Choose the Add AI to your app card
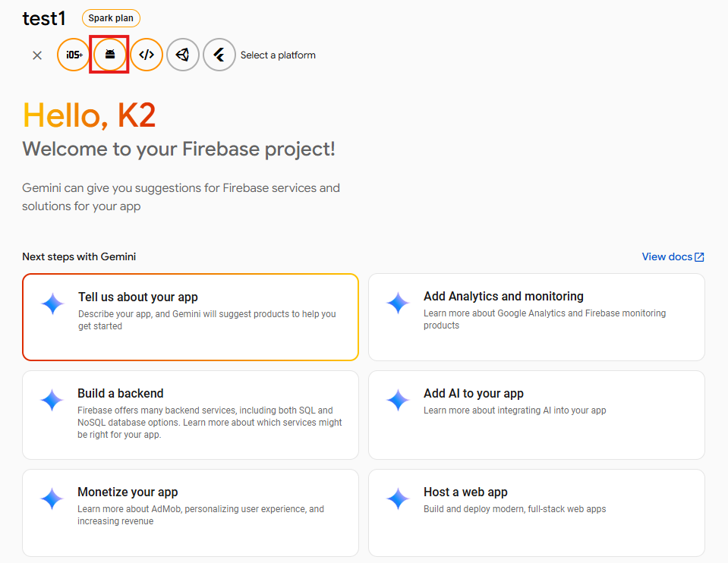Image resolution: width=728 pixels, height=563 pixels. click(x=536, y=414)
